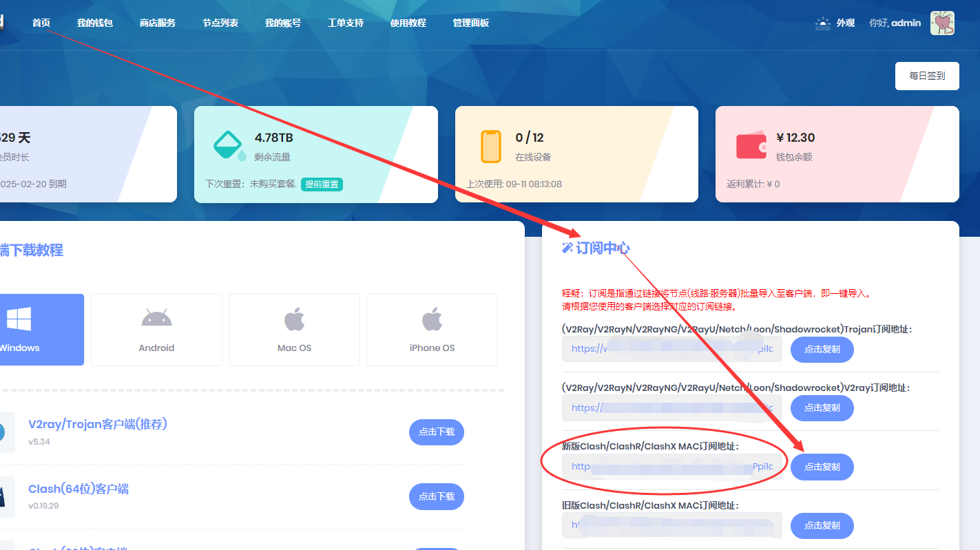Open 我的钱包 in top navigation

95,23
